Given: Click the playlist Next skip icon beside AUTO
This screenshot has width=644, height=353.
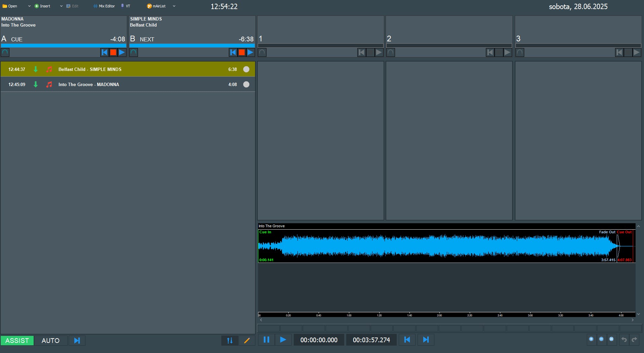Looking at the screenshot, I should [77, 341].
